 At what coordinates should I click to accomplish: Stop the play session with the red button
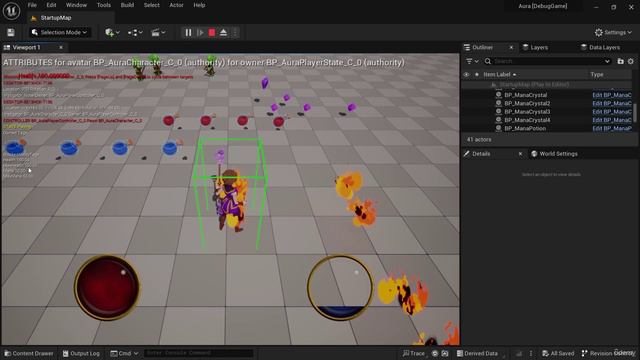(x=212, y=33)
